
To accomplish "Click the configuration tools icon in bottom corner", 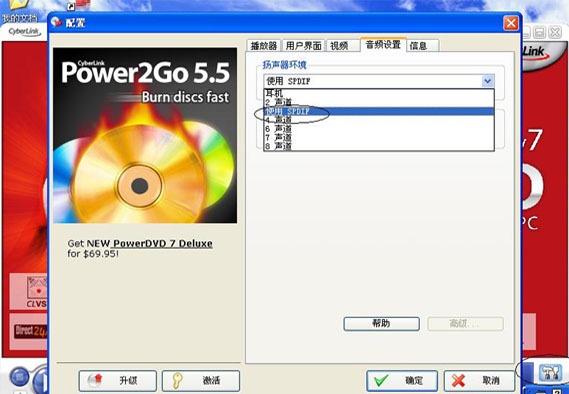I will click(x=550, y=373).
